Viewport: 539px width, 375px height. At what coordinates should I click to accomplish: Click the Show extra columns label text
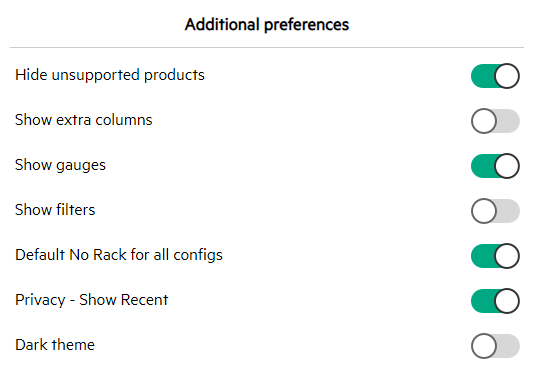tap(84, 120)
